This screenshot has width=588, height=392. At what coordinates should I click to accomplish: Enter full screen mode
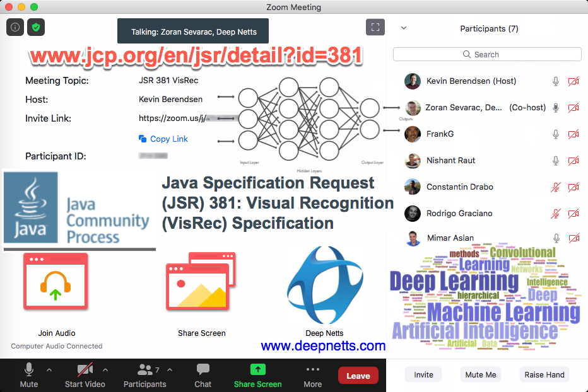(375, 27)
